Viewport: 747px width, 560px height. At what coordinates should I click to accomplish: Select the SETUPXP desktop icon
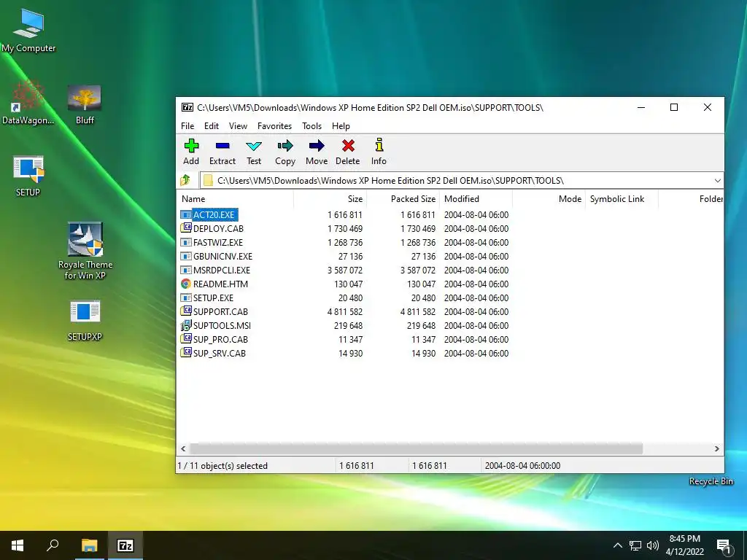coord(85,321)
